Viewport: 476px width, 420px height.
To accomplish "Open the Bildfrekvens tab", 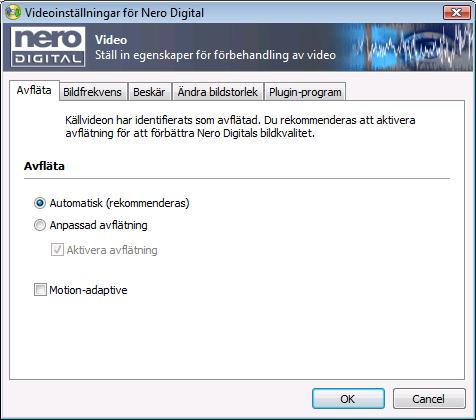I will (92, 92).
